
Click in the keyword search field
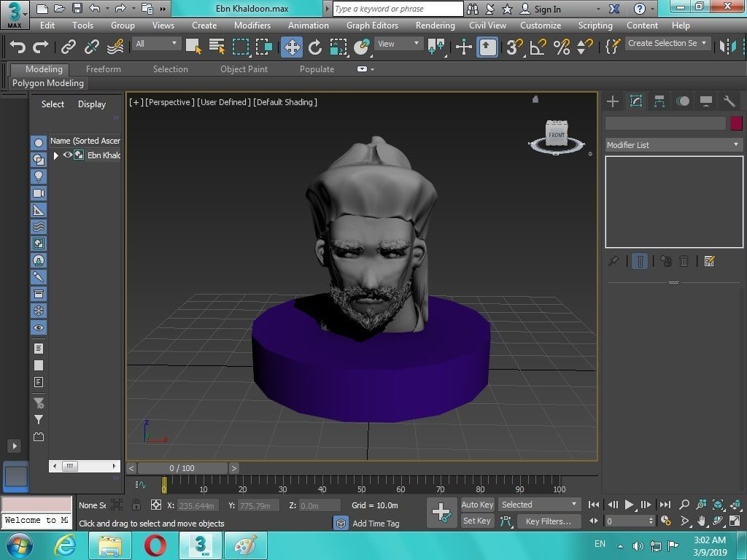coord(398,9)
